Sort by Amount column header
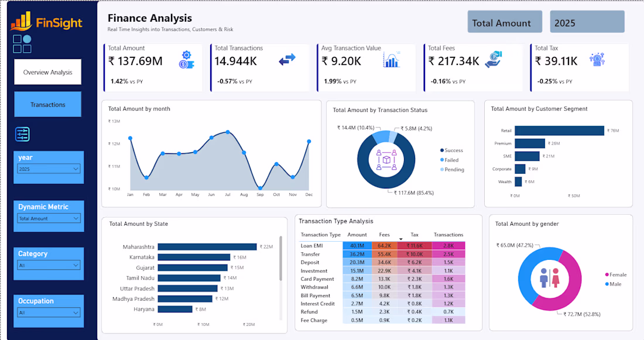Image resolution: width=644 pixels, height=340 pixels. (x=357, y=235)
